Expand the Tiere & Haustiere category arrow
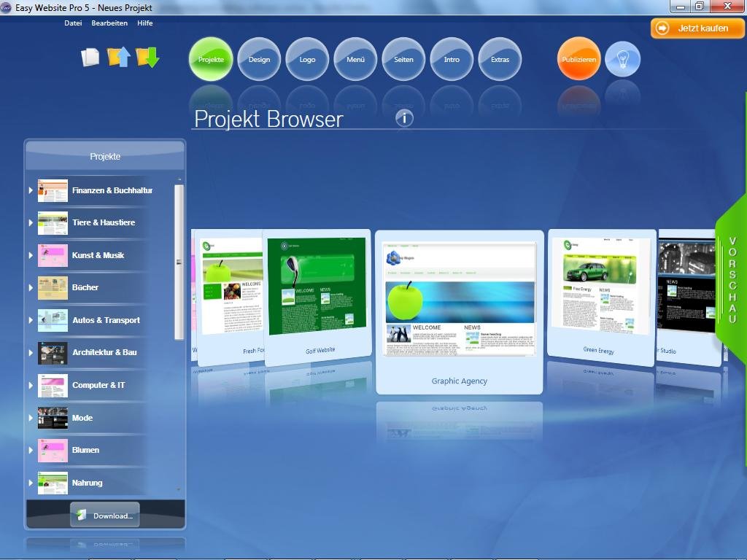 point(31,222)
